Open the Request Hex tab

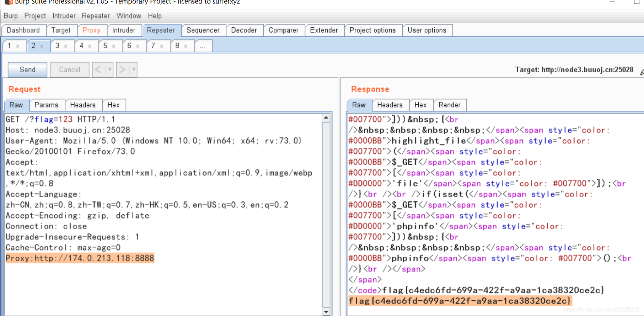[113, 105]
